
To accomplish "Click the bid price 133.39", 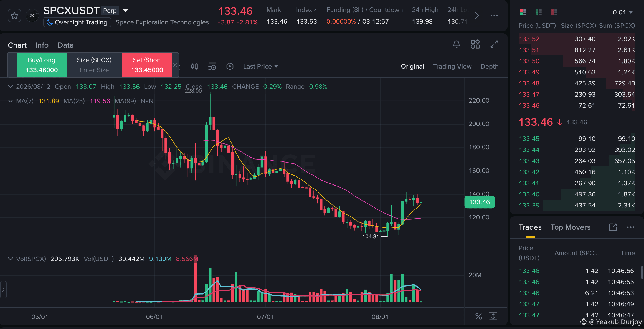I will 529,205.
